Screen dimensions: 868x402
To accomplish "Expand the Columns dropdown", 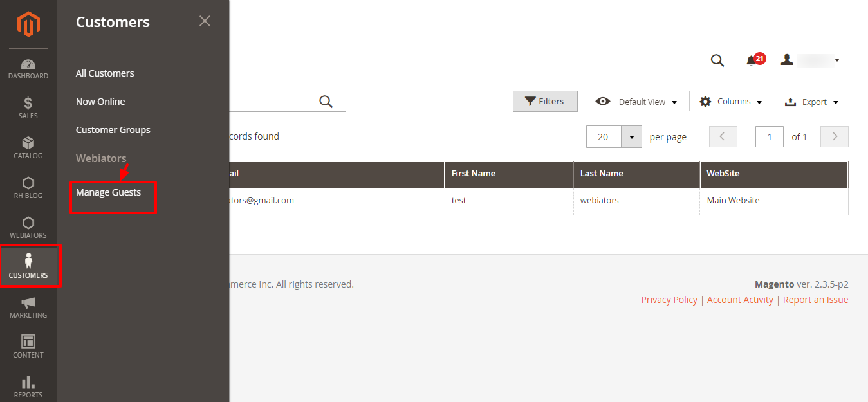I will [731, 102].
